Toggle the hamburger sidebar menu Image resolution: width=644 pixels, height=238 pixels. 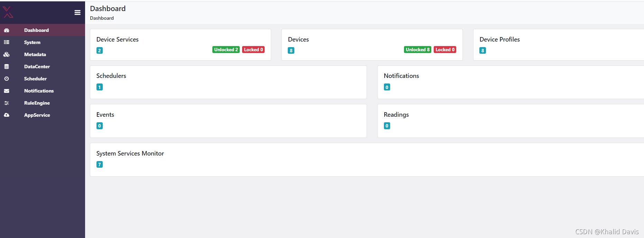click(77, 12)
